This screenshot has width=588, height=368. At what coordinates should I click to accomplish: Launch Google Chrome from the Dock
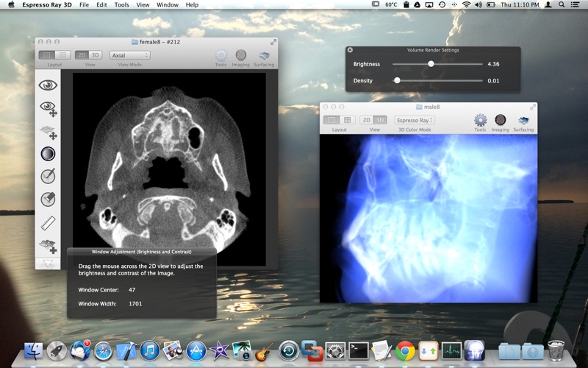(x=405, y=351)
